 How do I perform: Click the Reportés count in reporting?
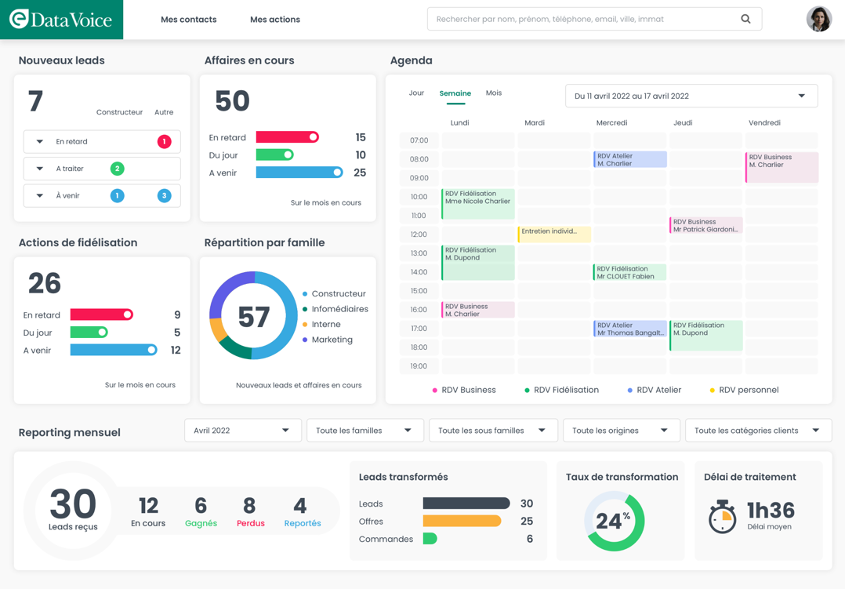click(x=301, y=512)
